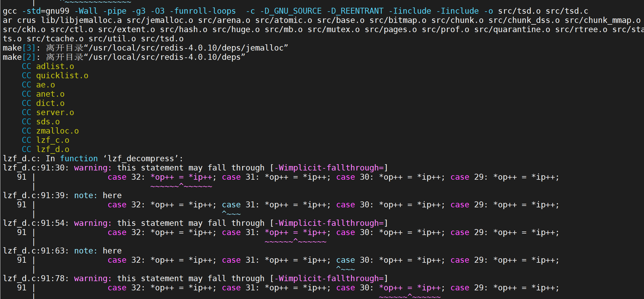Select the '-D_REENTRANT' define text
Screen dimensions: 644x299
point(355,11)
